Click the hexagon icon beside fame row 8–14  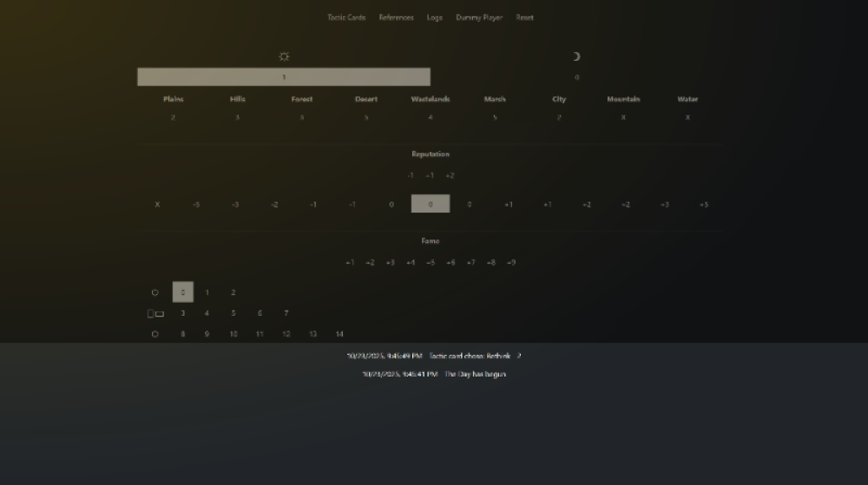(x=155, y=334)
